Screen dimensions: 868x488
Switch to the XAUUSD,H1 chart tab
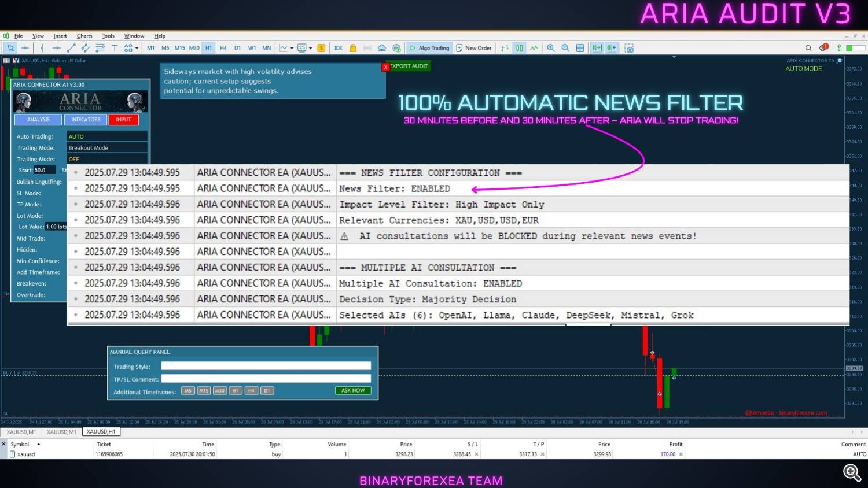[x=101, y=432]
